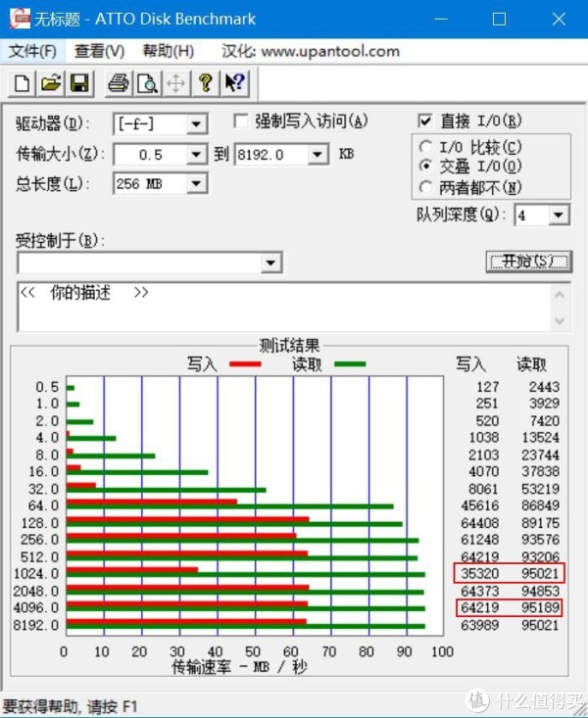This screenshot has width=588, height=718.
Task: Click the 开始(S) start button
Action: (x=529, y=262)
